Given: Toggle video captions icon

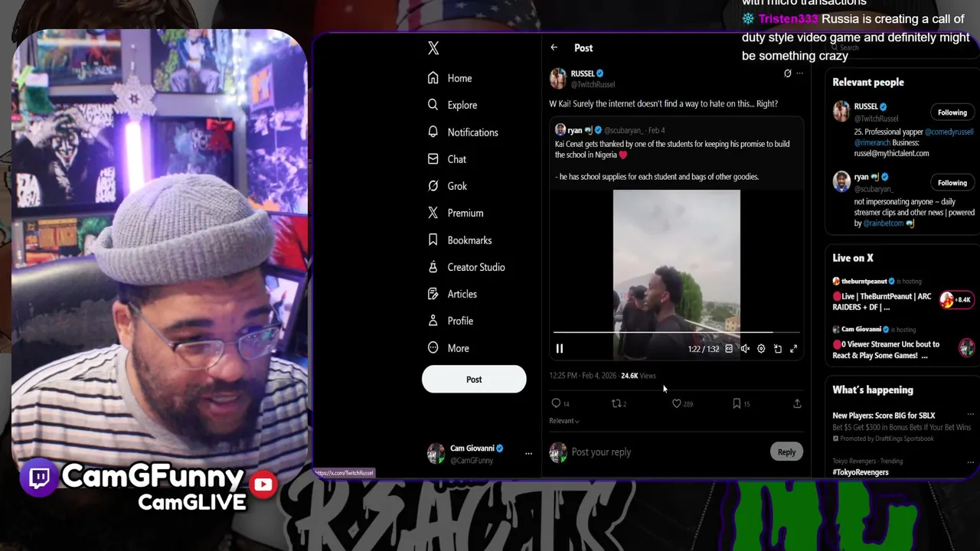Looking at the screenshot, I should pos(729,349).
